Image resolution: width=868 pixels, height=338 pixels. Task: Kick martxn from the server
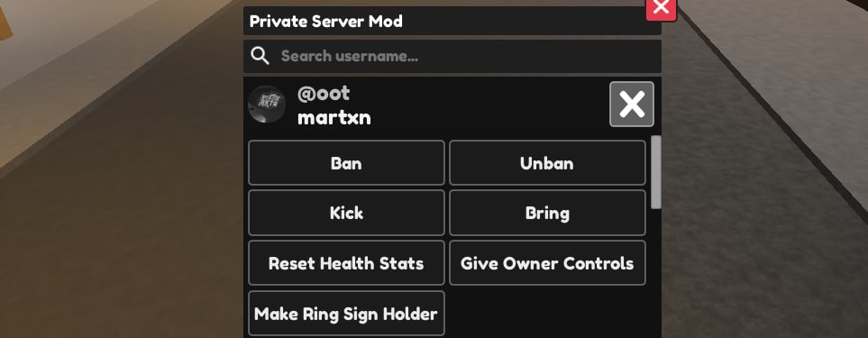[x=346, y=213]
